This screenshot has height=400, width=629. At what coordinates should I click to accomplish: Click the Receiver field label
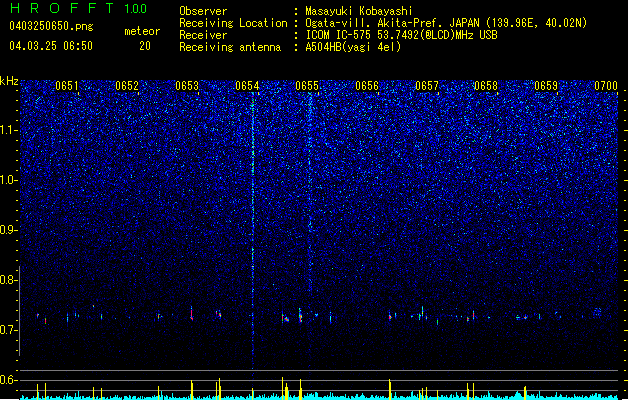(x=203, y=35)
